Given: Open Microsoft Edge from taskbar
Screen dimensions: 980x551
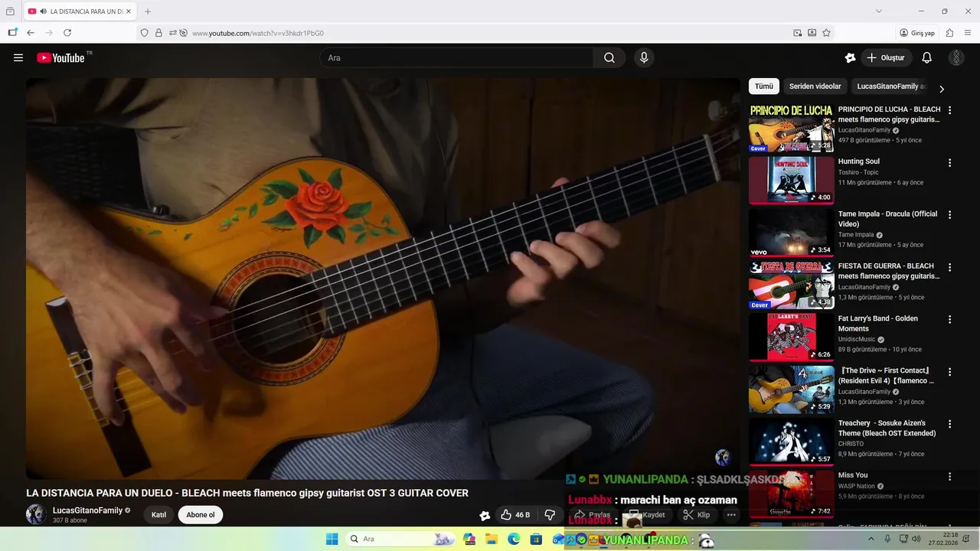Looking at the screenshot, I should point(514,540).
